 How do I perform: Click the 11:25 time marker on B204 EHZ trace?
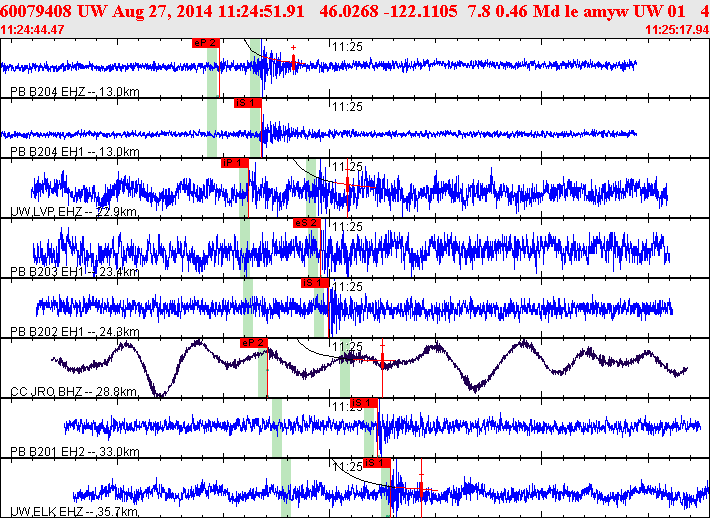coord(346,47)
